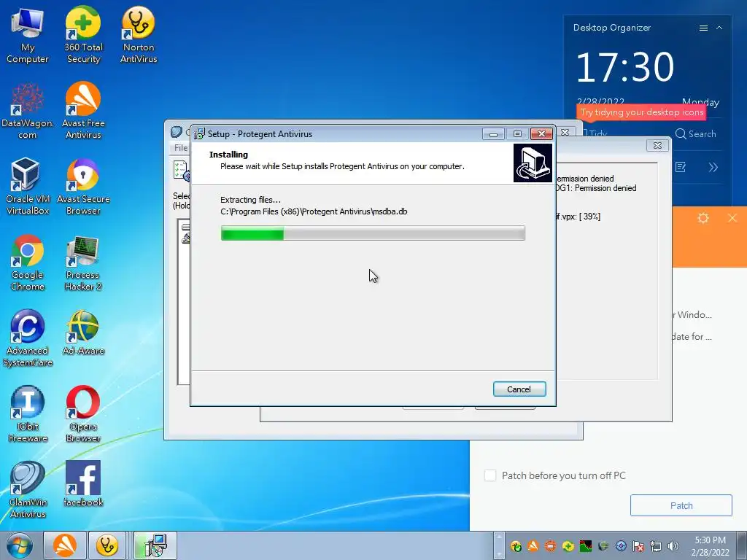Open Process Hacker graph tray icon
This screenshot has width=747, height=560.
(x=586, y=546)
